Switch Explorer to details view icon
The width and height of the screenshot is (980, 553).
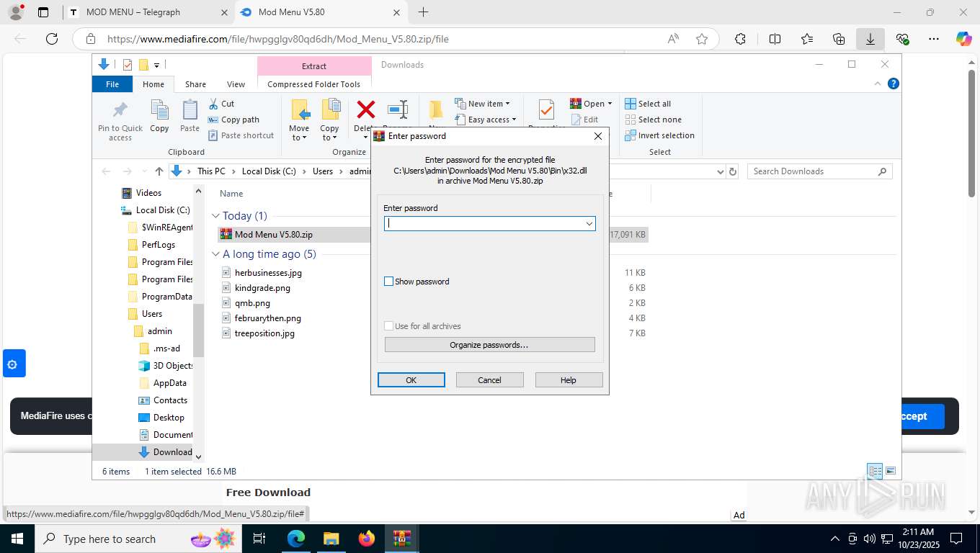coord(875,471)
